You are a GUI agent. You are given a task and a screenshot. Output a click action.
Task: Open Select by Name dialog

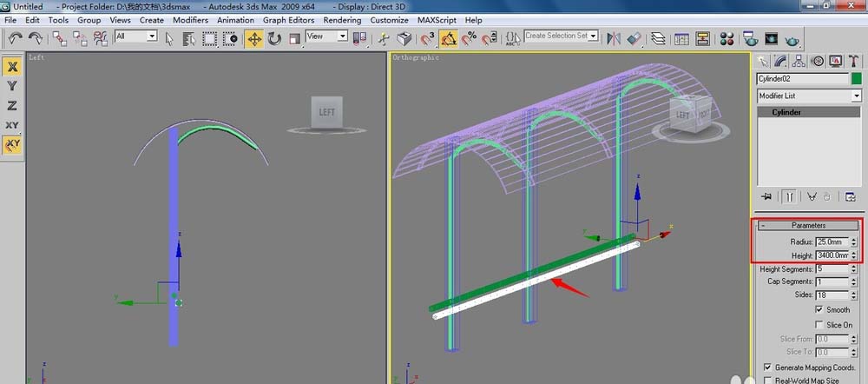[189, 39]
